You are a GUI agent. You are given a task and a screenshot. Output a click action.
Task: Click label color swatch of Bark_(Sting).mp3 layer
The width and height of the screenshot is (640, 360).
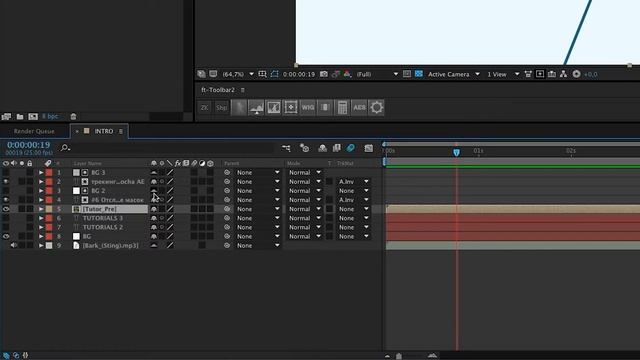pos(49,245)
